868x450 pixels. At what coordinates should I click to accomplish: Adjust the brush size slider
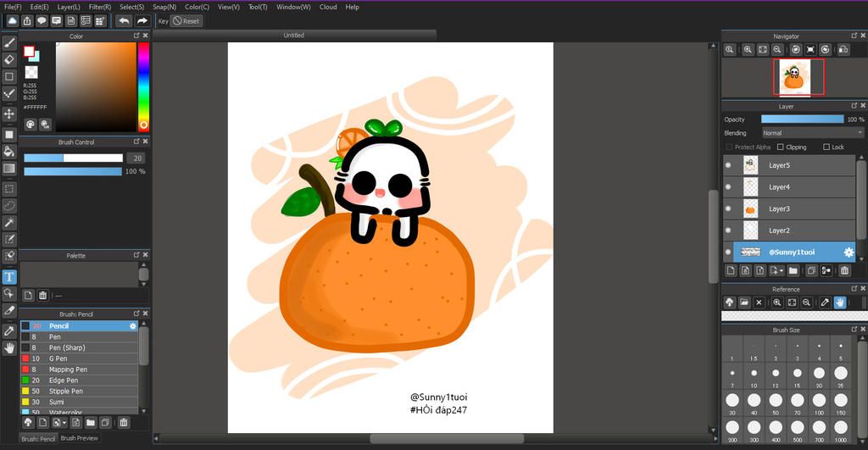[73, 158]
